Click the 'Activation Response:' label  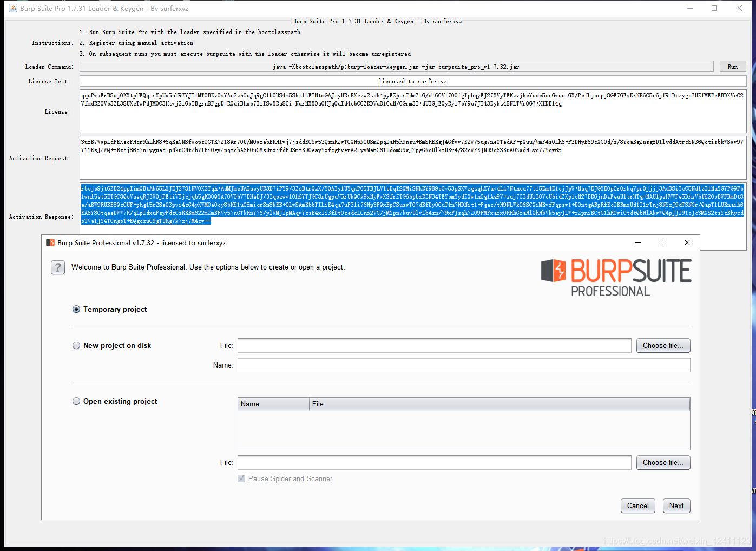coord(41,217)
